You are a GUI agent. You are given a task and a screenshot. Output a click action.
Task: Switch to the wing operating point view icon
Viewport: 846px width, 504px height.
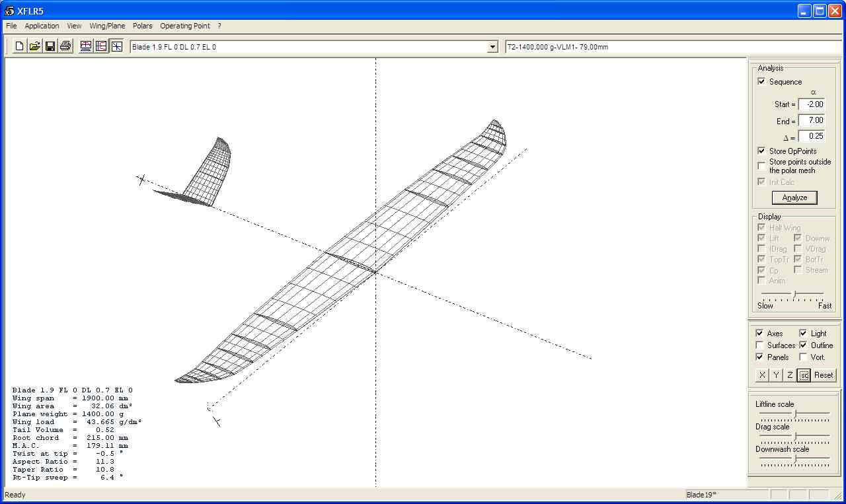(x=85, y=46)
